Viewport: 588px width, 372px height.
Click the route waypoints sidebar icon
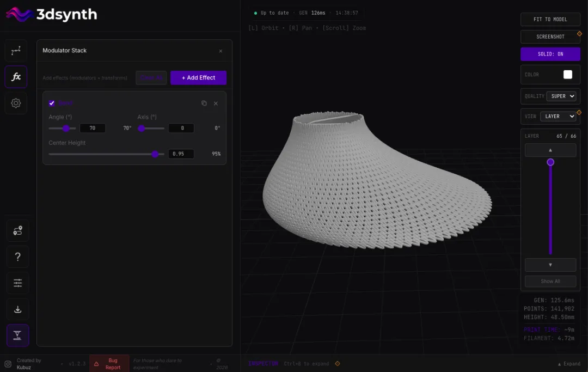click(17, 231)
